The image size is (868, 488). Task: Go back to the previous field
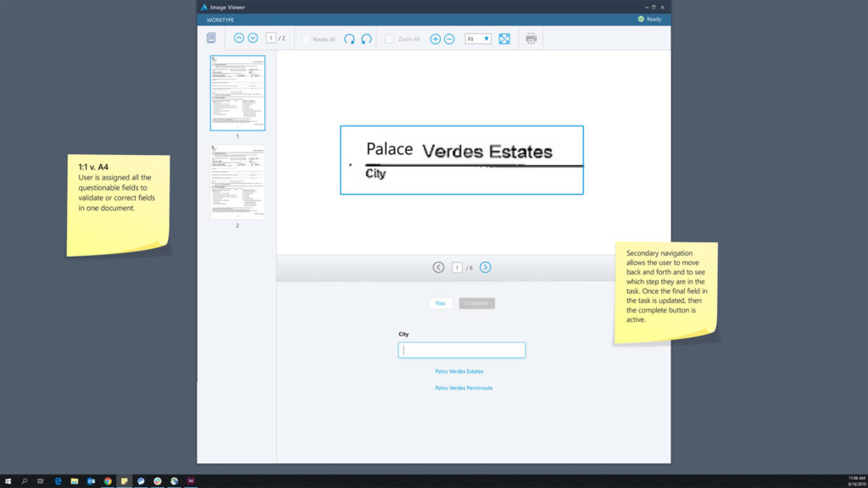[438, 267]
